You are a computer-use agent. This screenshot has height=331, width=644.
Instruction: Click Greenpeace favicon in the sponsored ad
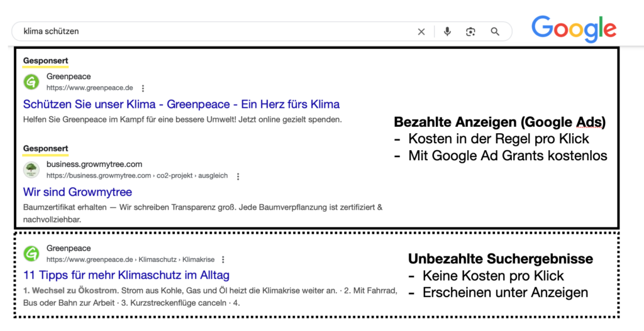coord(31,82)
